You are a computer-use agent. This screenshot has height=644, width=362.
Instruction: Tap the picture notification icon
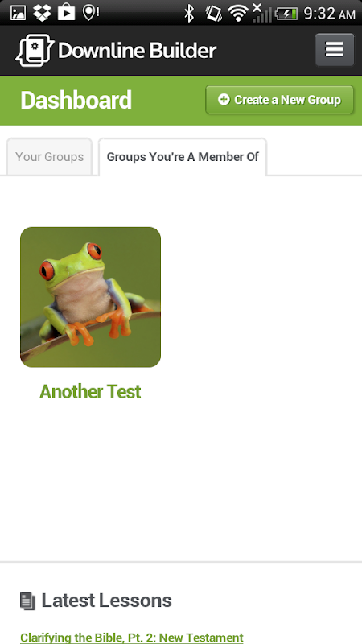(18, 13)
